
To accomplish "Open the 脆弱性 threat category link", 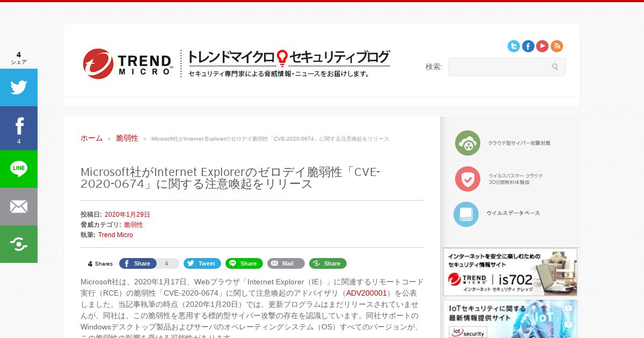I will 134,225.
